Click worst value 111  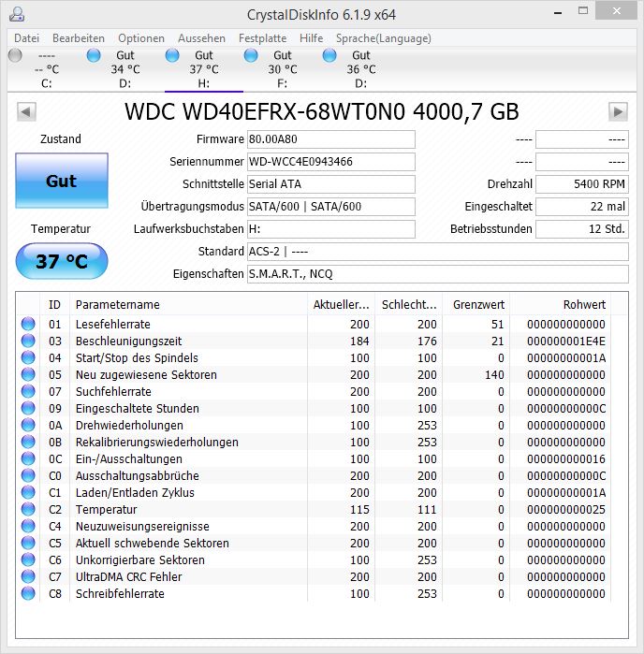[427, 510]
